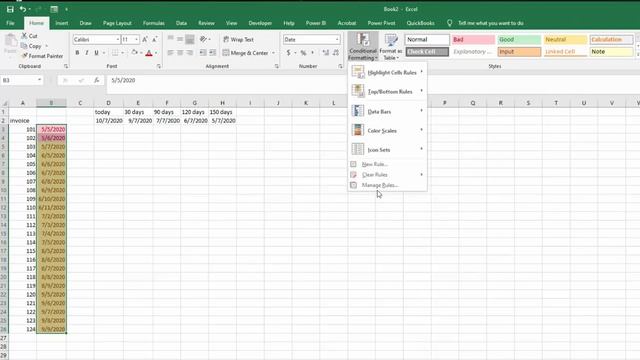Image resolution: width=640 pixels, height=360 pixels.
Task: Click the Insert Function fx icon
Action: click(x=96, y=80)
